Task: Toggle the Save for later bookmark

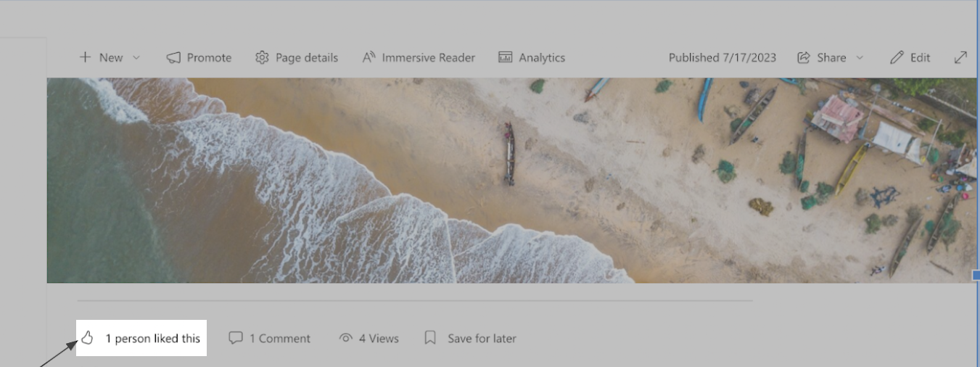Action: 430,338
